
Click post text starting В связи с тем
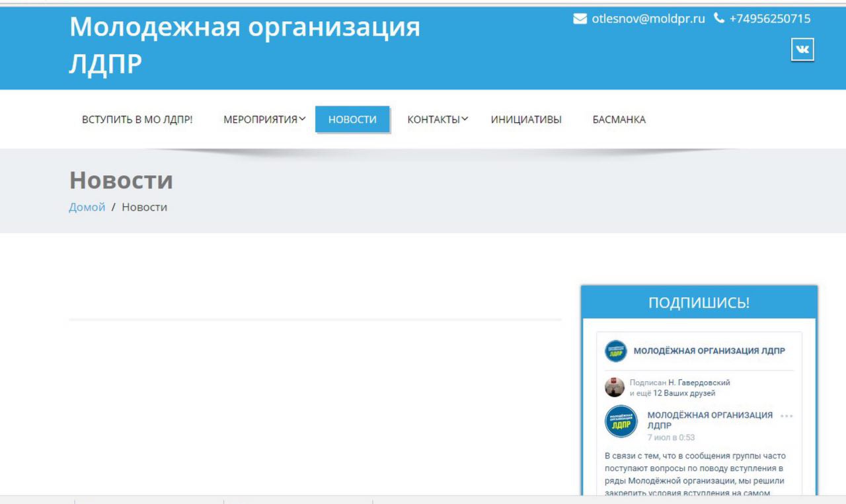point(695,474)
